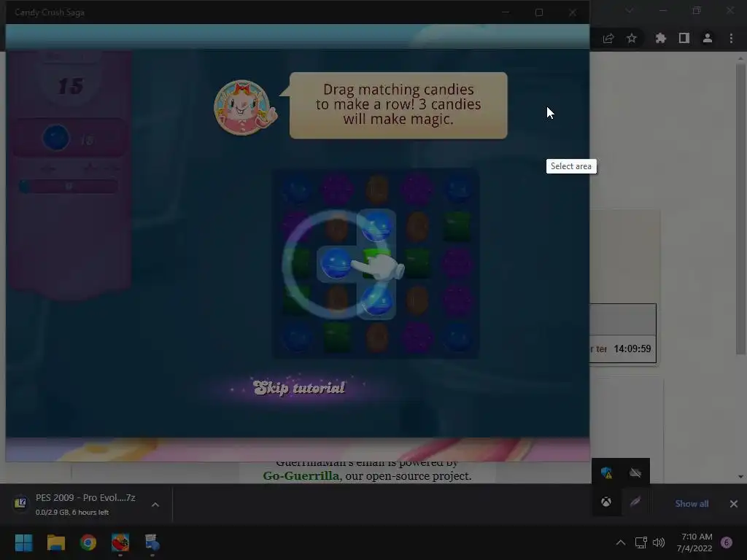Click the Skip tutorial button
Screen dimensions: 747x560
point(298,388)
